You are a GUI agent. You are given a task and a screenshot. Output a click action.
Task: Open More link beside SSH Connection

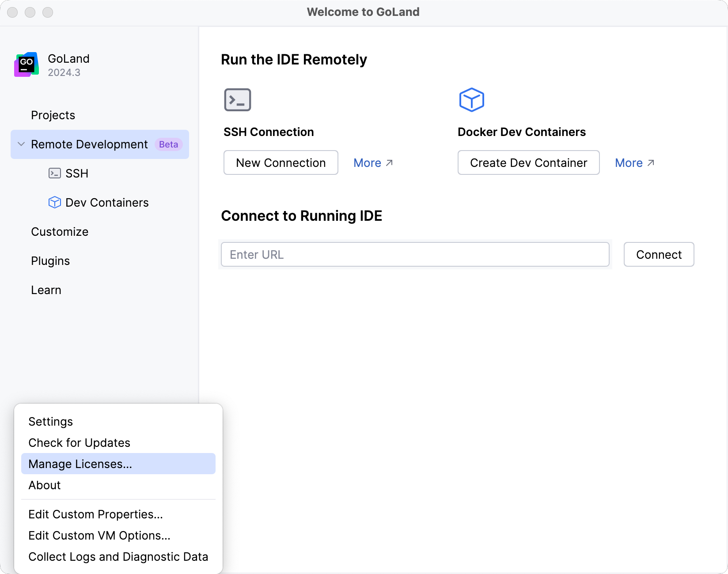(x=368, y=162)
